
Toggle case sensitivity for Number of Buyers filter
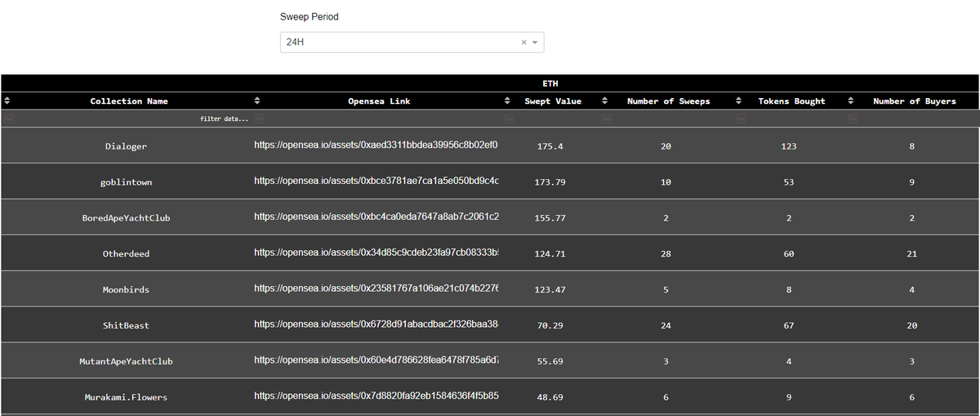[x=853, y=119]
